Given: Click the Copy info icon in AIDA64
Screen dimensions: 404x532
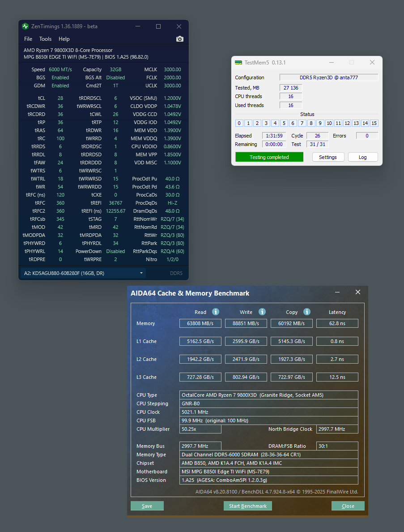Looking at the screenshot, I should pyautogui.click(x=307, y=312).
